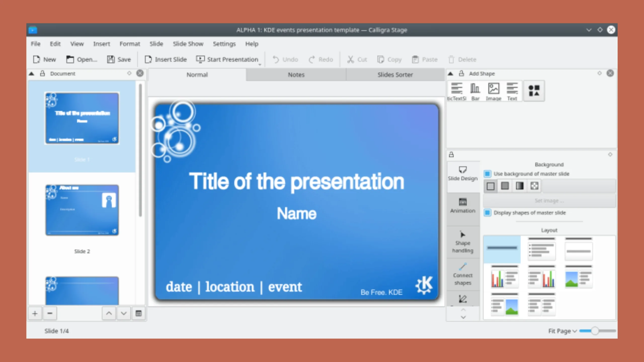
Task: Select the Image shape in Add Shape
Action: [x=494, y=92]
